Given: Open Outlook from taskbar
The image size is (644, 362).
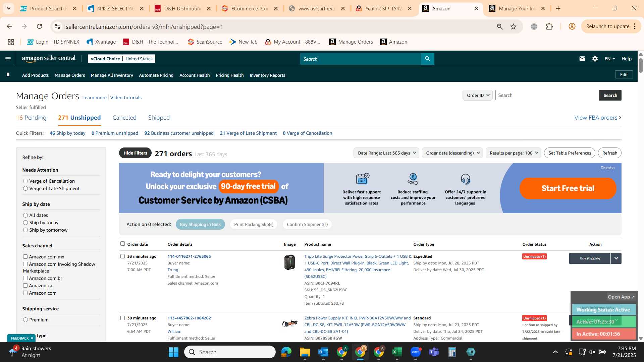Looking at the screenshot, I should point(323,352).
